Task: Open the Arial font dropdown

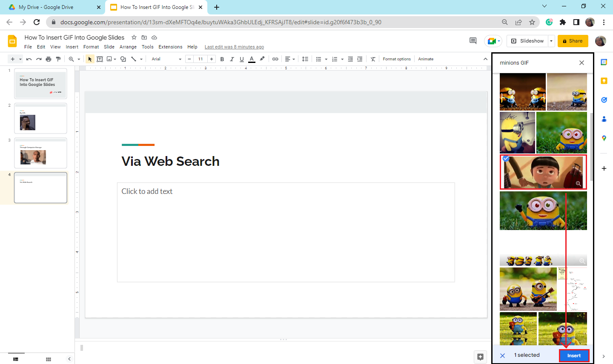Action: pyautogui.click(x=166, y=59)
